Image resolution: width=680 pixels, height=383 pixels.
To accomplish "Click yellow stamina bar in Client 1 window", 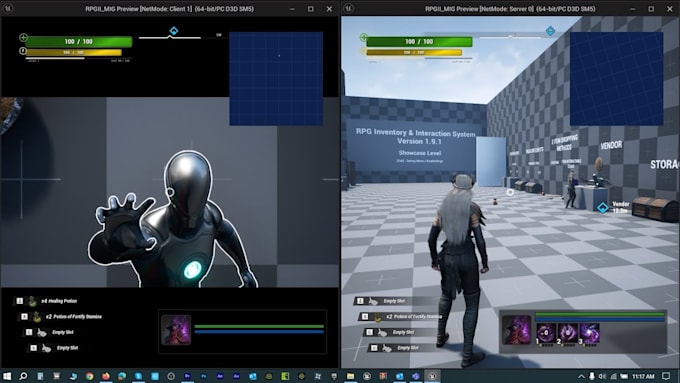I will [74, 52].
